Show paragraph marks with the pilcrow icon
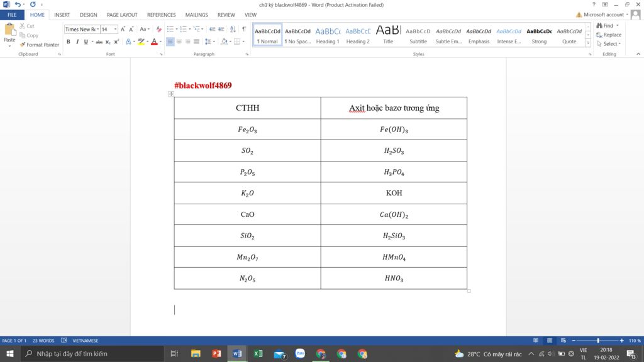644x362 pixels. 244,29
